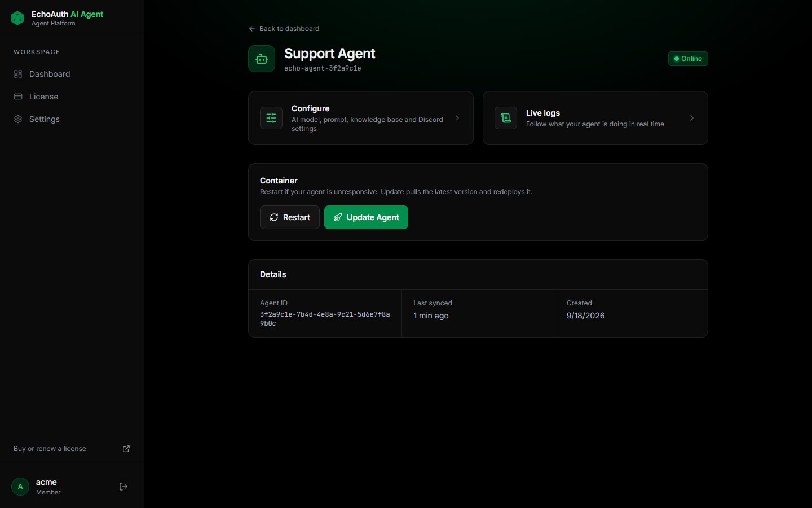Click the acme user avatar
This screenshot has width=812, height=508.
(x=20, y=487)
